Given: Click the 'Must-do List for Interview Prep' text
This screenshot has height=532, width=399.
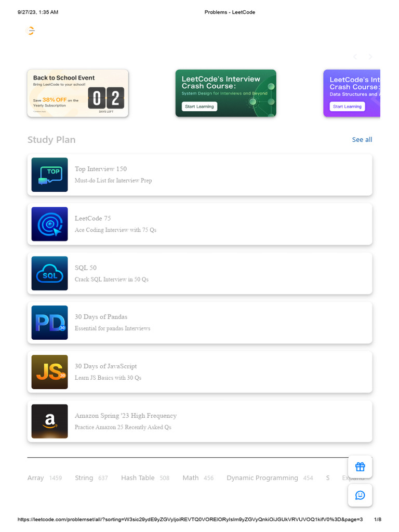Looking at the screenshot, I should (113, 180).
